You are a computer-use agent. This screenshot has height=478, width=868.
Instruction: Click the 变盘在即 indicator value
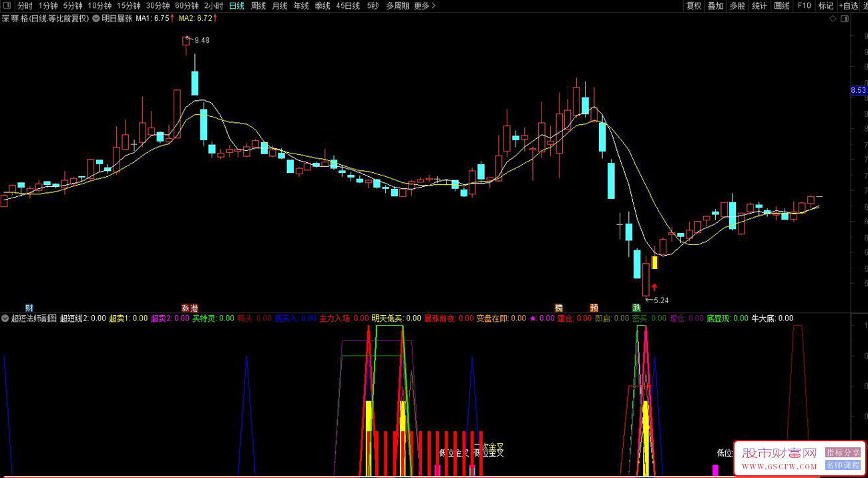click(x=501, y=318)
